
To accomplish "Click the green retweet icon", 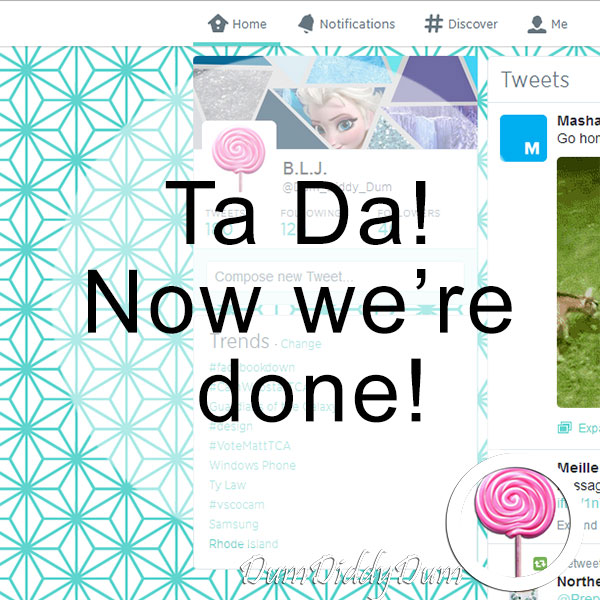I will [x=540, y=563].
